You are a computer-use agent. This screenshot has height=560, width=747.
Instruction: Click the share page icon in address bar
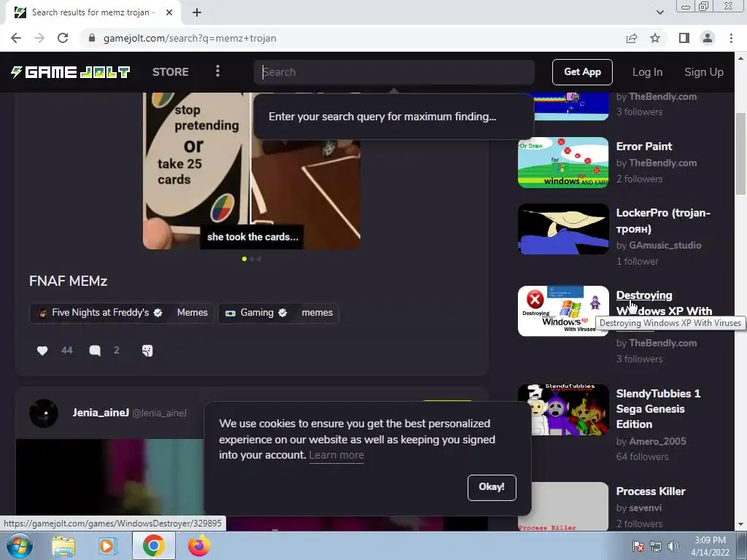(x=632, y=38)
